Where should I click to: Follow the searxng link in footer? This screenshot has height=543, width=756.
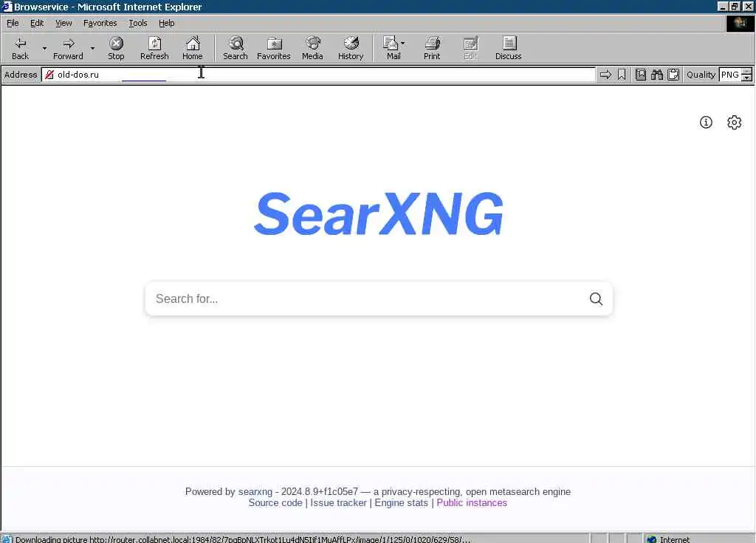[255, 491]
